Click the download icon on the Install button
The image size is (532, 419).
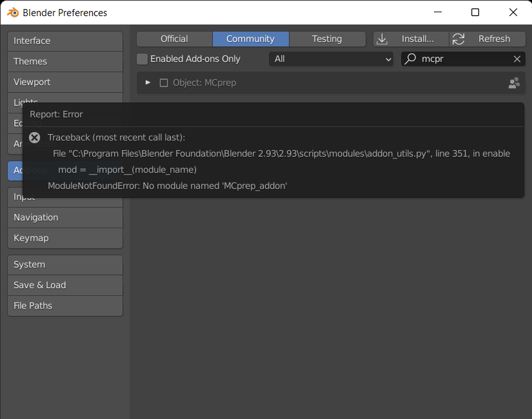[x=383, y=39]
